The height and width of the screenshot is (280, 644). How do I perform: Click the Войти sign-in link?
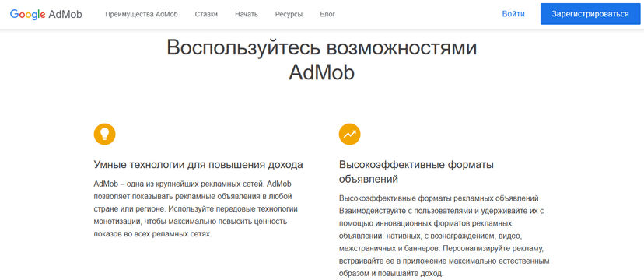tap(513, 14)
